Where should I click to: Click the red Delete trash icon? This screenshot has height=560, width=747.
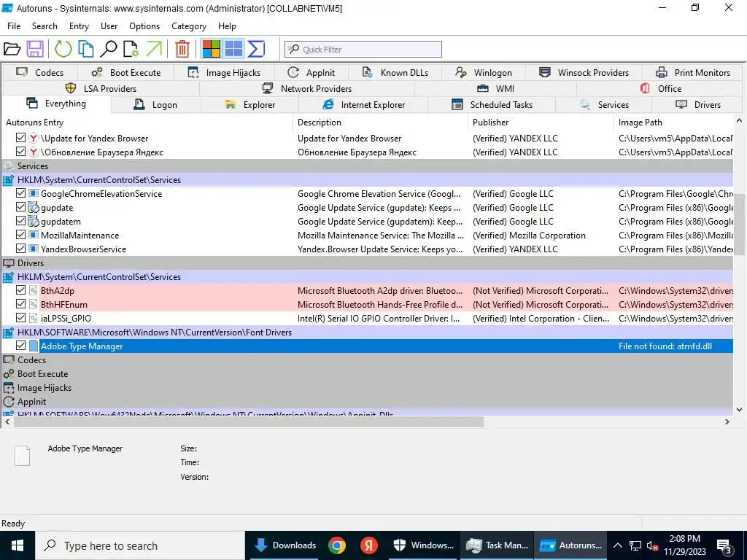(x=182, y=49)
